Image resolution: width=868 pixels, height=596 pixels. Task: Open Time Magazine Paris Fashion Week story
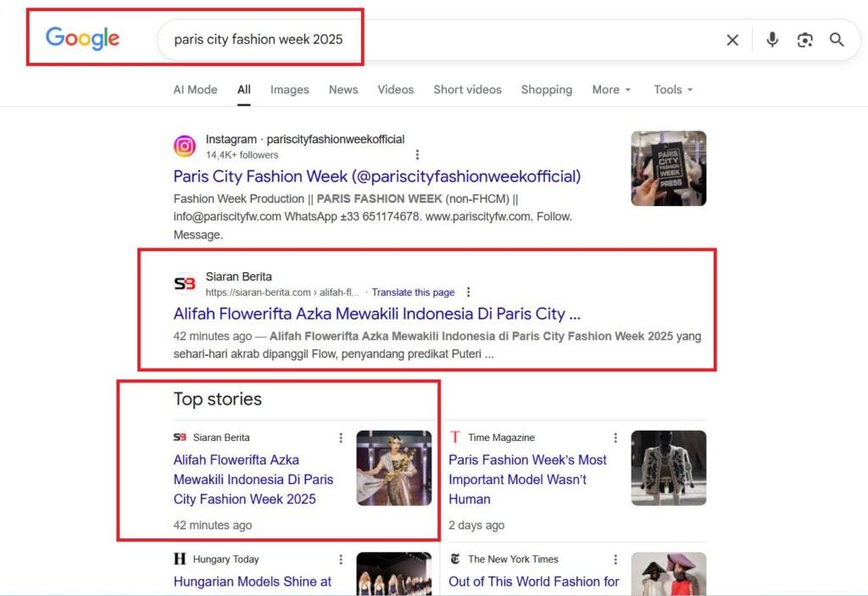[x=527, y=479]
